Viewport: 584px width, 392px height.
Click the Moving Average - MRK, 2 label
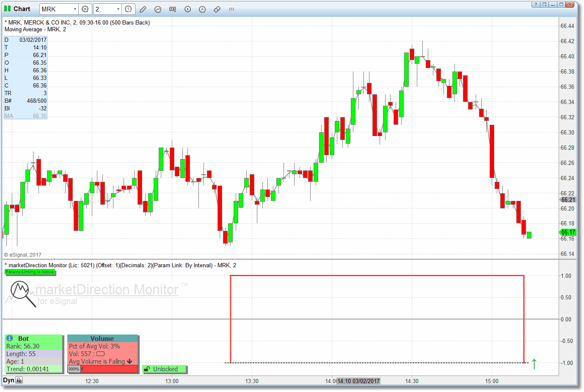pyautogui.click(x=35, y=30)
